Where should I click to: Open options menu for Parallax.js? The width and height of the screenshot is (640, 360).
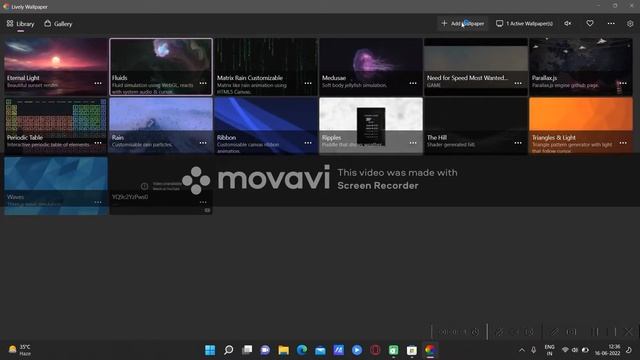click(x=623, y=83)
